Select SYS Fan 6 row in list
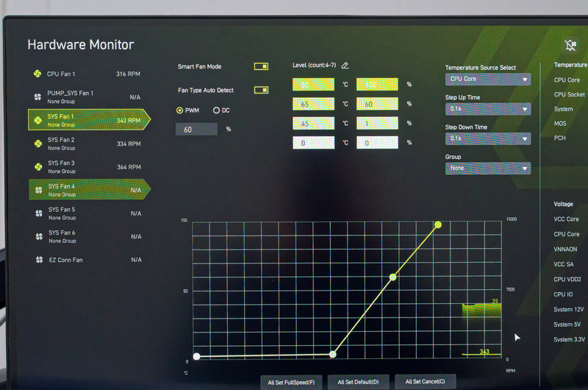588x390 pixels. pos(90,236)
